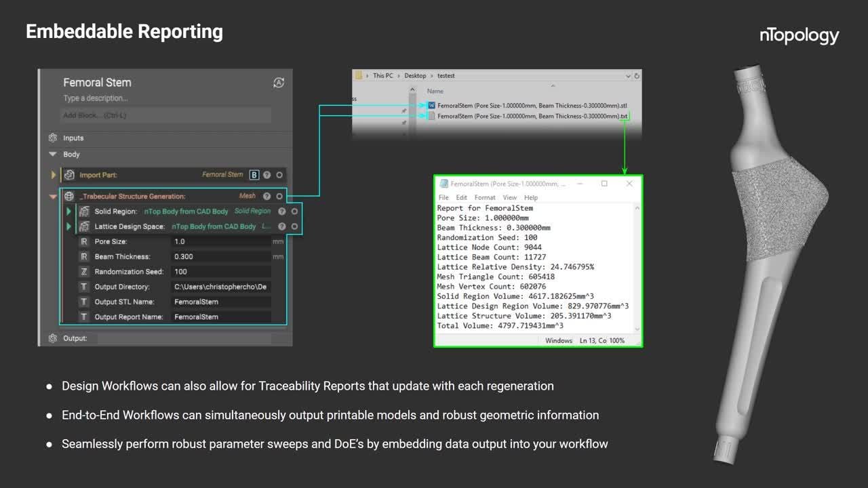Click the folder icon in Explorer address bar
This screenshot has width=868, height=488.
(359, 75)
